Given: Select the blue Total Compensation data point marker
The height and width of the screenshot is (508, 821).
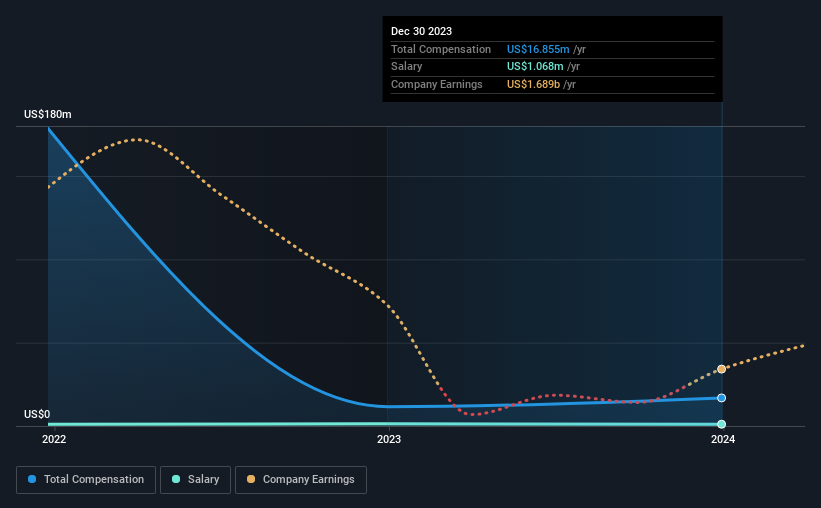Looking at the screenshot, I should (x=722, y=398).
